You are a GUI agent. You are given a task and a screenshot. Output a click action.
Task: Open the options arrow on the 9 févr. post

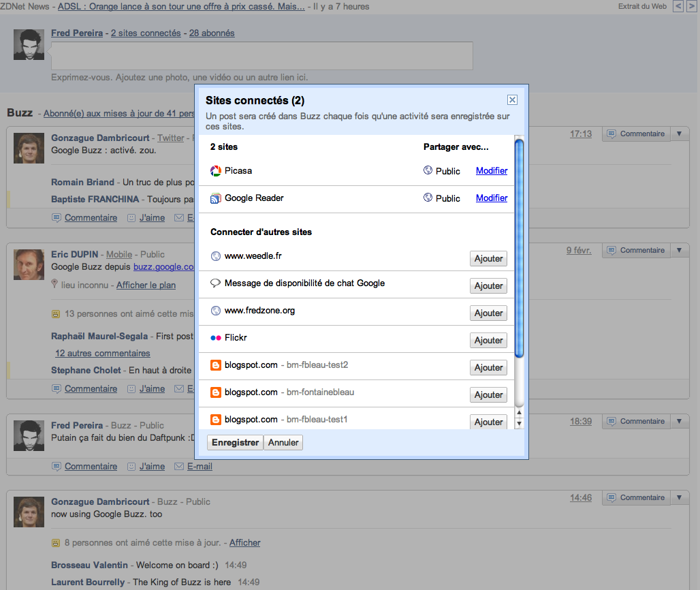coord(679,251)
